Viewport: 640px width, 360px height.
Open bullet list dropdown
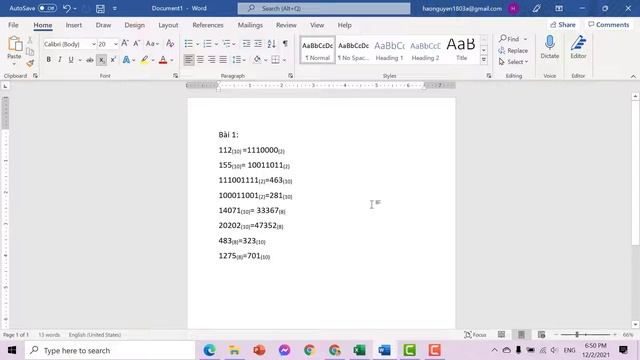(x=198, y=44)
